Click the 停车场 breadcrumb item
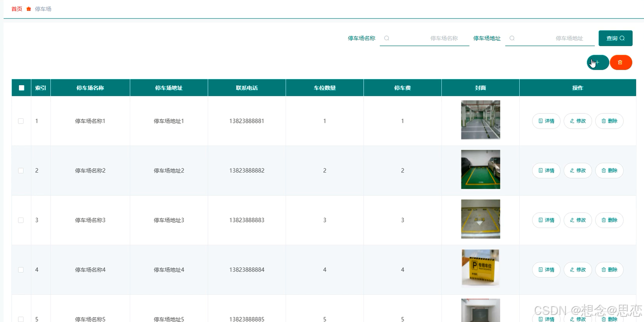Viewport: 644px width, 322px height. tap(43, 9)
